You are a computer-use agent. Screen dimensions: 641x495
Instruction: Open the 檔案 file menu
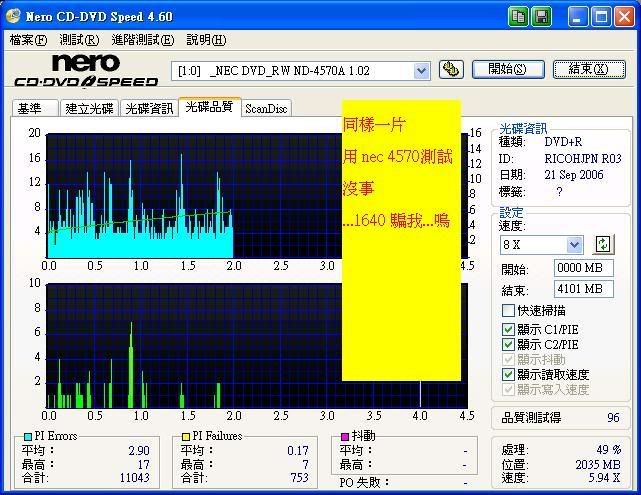pyautogui.click(x=28, y=40)
